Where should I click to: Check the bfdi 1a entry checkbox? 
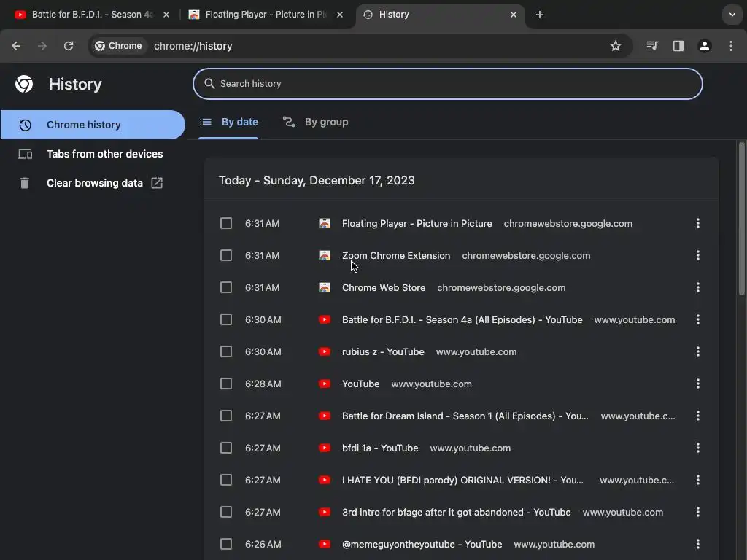click(x=226, y=448)
